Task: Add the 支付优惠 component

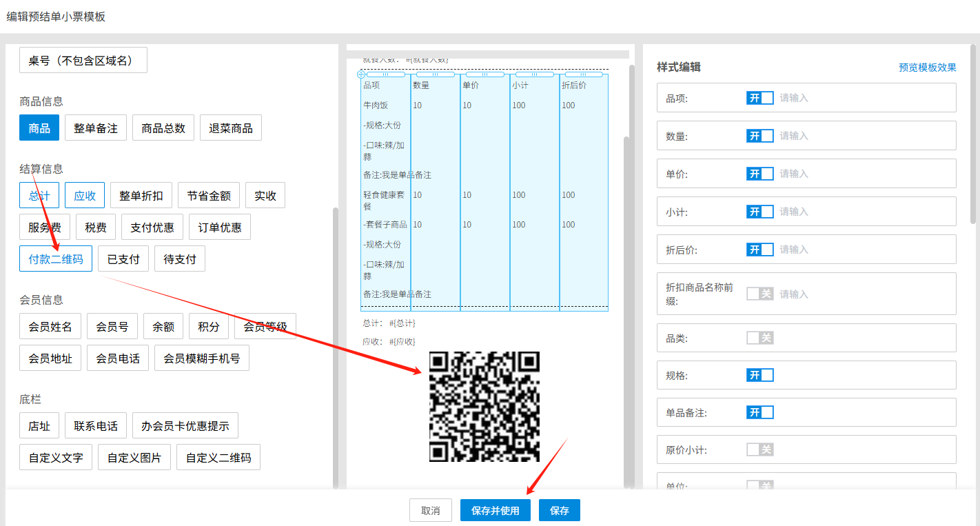Action: point(152,227)
